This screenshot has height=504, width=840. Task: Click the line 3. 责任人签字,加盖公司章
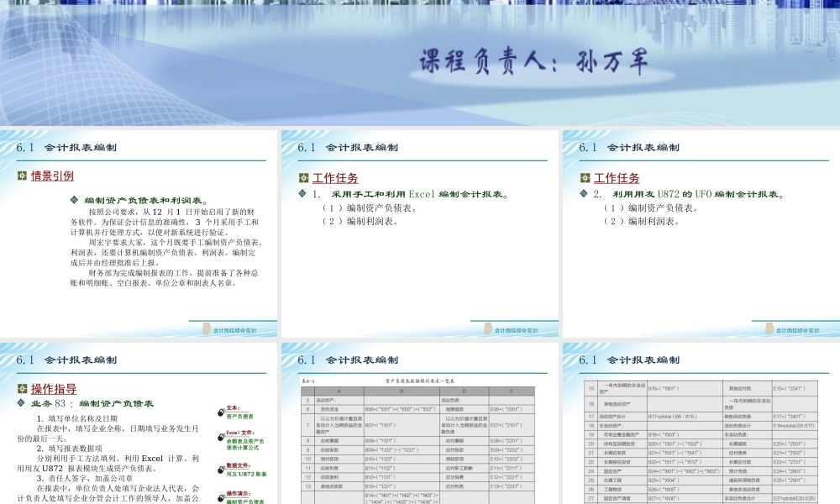point(84,478)
